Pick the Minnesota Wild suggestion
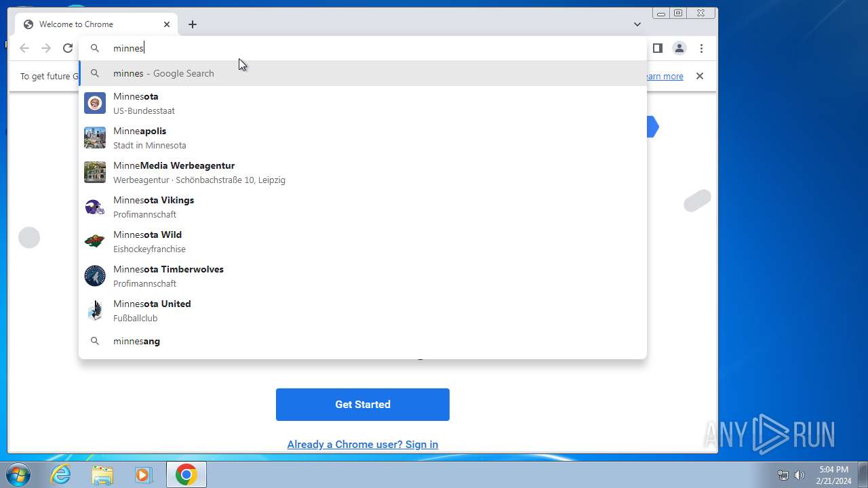This screenshot has height=488, width=868. pyautogui.click(x=363, y=241)
